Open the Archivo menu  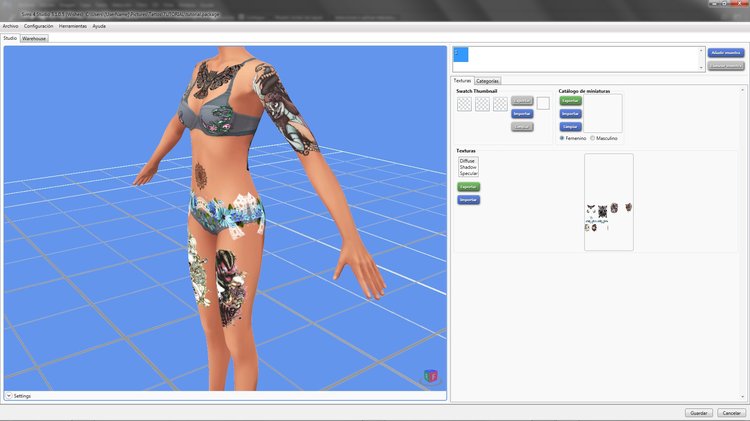pyautogui.click(x=11, y=26)
